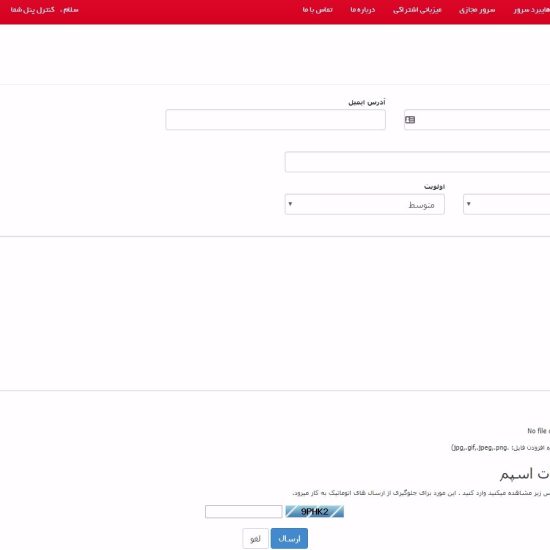This screenshot has width=550, height=550.
Task: Click the سلام greeting text in header
Action: (69, 10)
